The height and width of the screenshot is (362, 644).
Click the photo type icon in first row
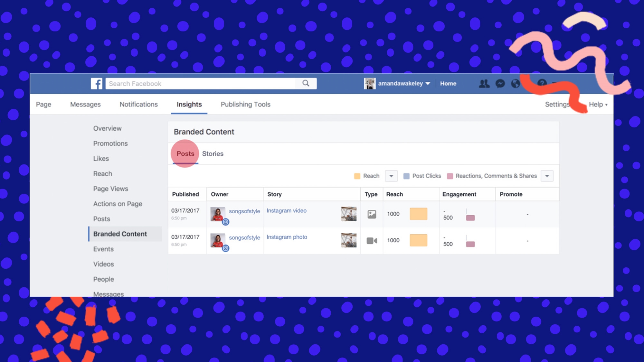tap(372, 214)
